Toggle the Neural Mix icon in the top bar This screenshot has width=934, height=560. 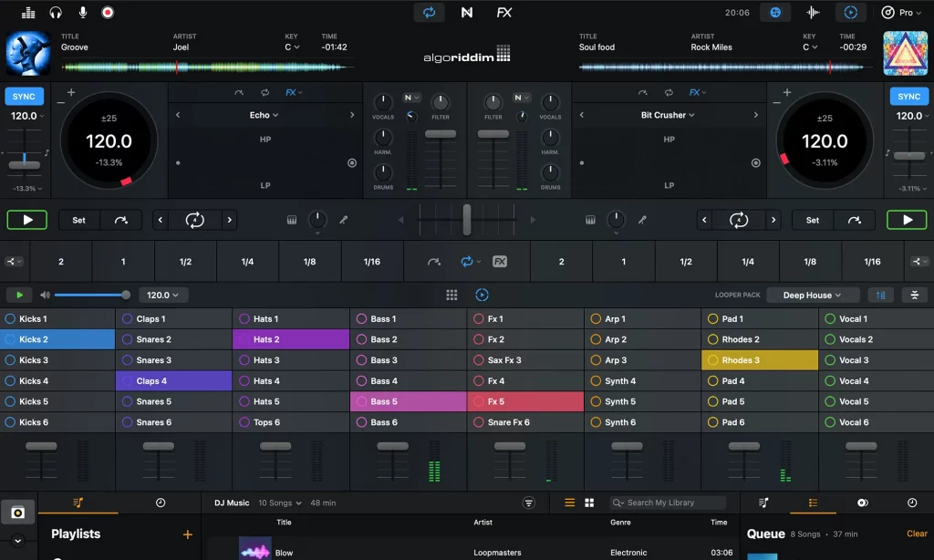(468, 13)
